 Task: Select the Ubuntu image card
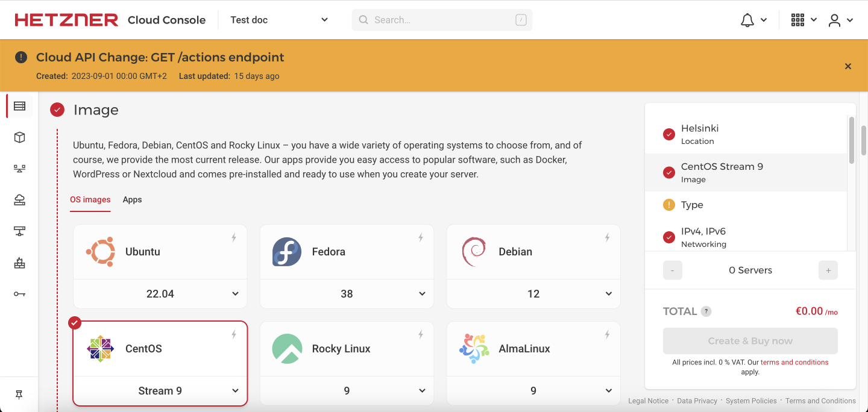[x=160, y=252]
